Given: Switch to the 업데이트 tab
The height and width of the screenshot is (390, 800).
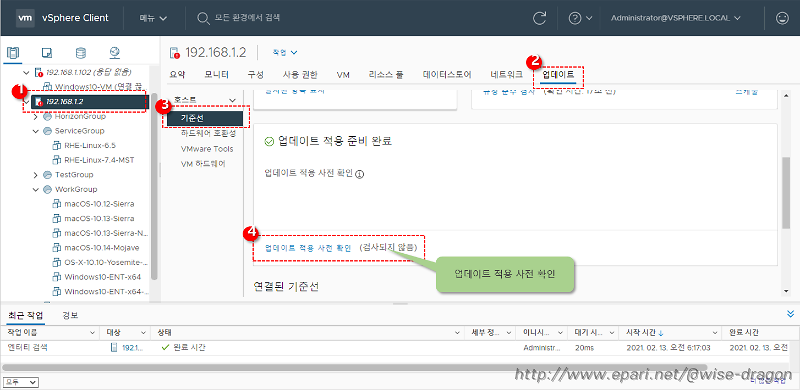Looking at the screenshot, I should (558, 75).
